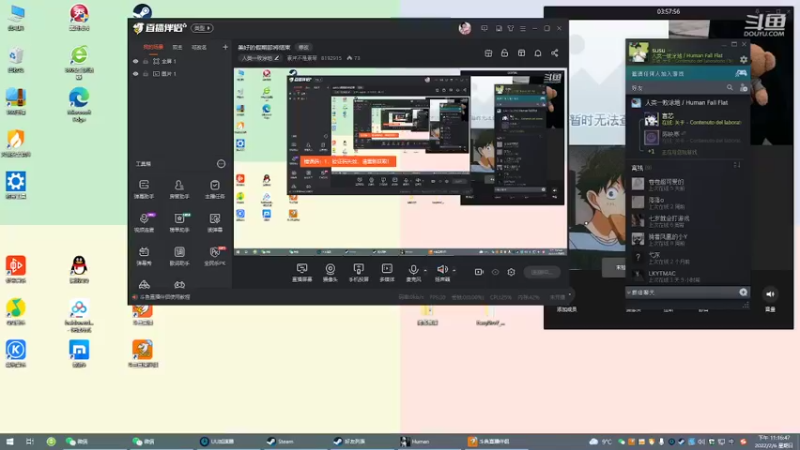This screenshot has height=450, width=800.
Task: Edit the 人类一败涂地 category with the pencil
Action: click(x=277, y=58)
